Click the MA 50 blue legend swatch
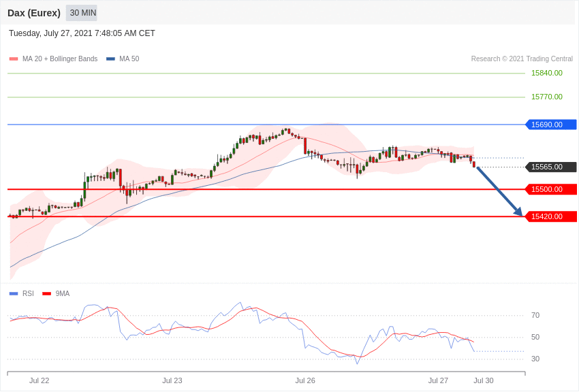This screenshot has width=579, height=392. pyautogui.click(x=110, y=59)
